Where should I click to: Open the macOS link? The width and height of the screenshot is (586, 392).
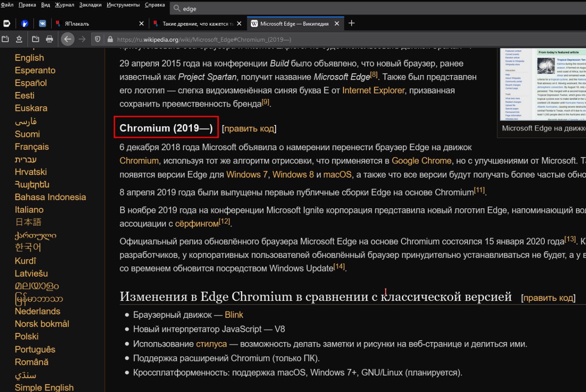337,174
